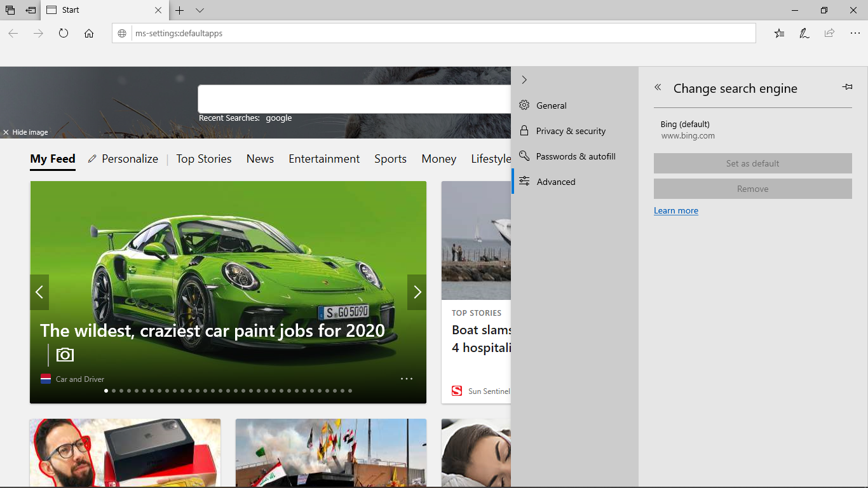868x488 pixels.
Task: Open Settings and more ellipsis menu
Action: coord(855,33)
